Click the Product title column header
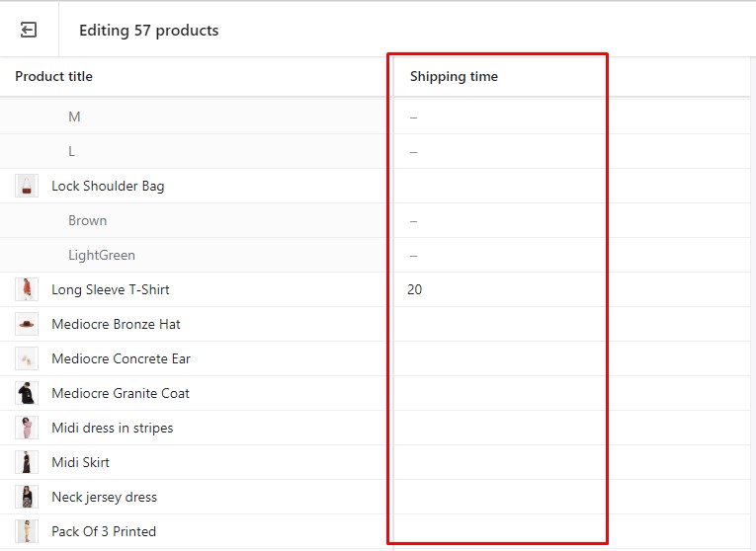The height and width of the screenshot is (551, 756). click(x=54, y=77)
